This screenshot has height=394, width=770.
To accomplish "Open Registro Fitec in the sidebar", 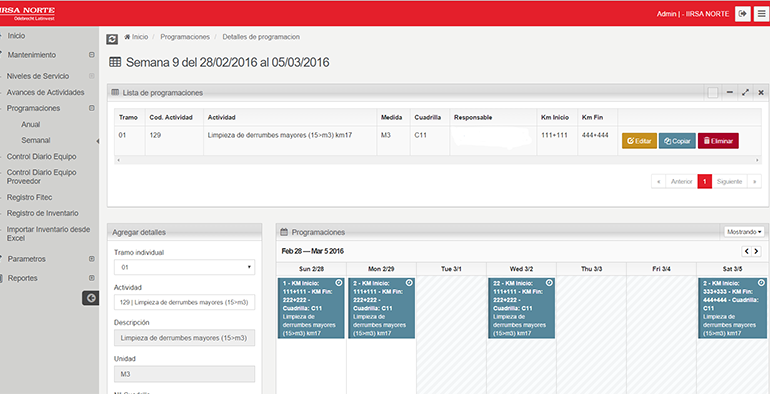I will [x=29, y=197].
